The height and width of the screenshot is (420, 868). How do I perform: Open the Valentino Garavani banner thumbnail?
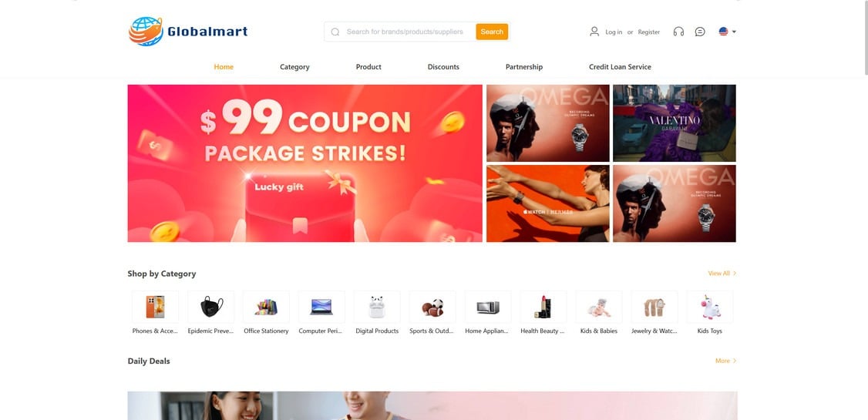click(675, 123)
